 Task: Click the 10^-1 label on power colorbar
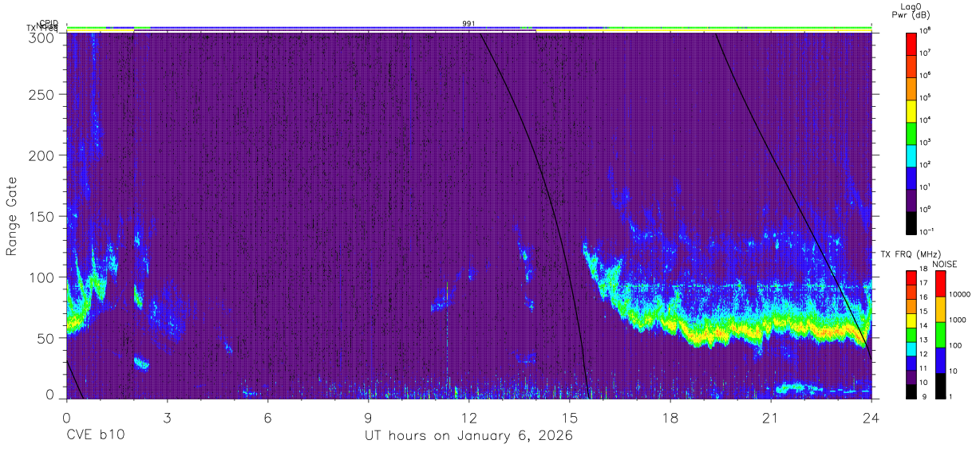coord(927,231)
